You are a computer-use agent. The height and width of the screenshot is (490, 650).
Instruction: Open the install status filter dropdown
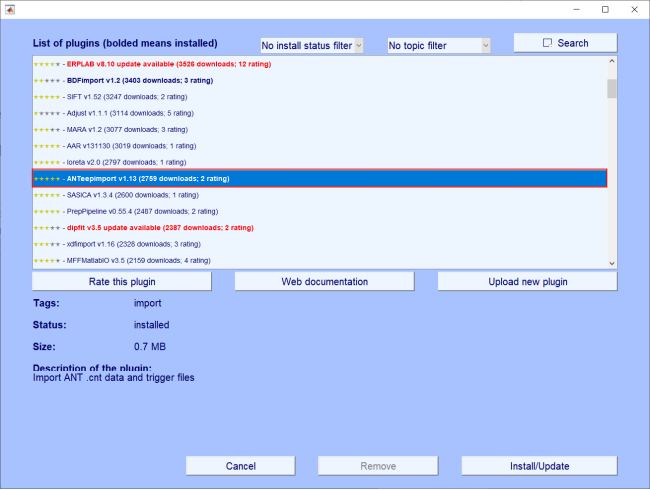[312, 46]
